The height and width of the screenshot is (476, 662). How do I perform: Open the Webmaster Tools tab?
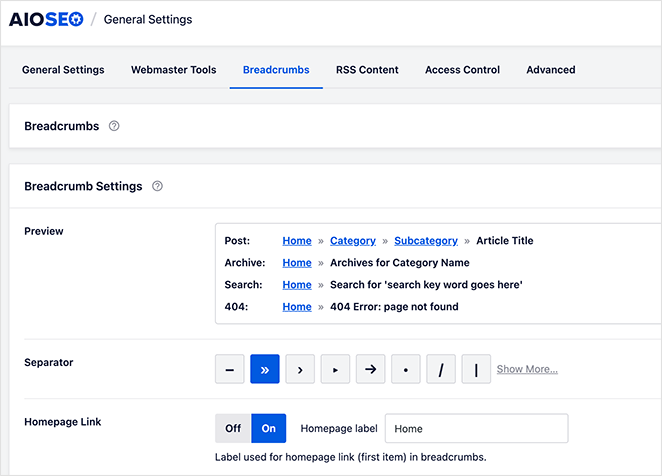coord(173,70)
